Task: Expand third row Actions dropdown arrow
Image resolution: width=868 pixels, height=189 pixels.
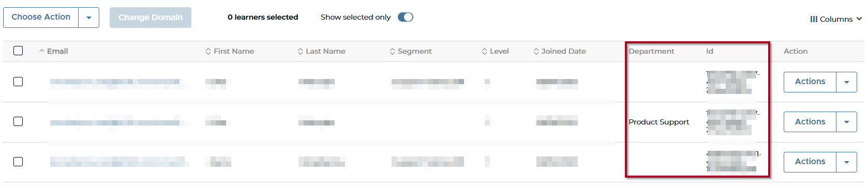Action: click(846, 162)
